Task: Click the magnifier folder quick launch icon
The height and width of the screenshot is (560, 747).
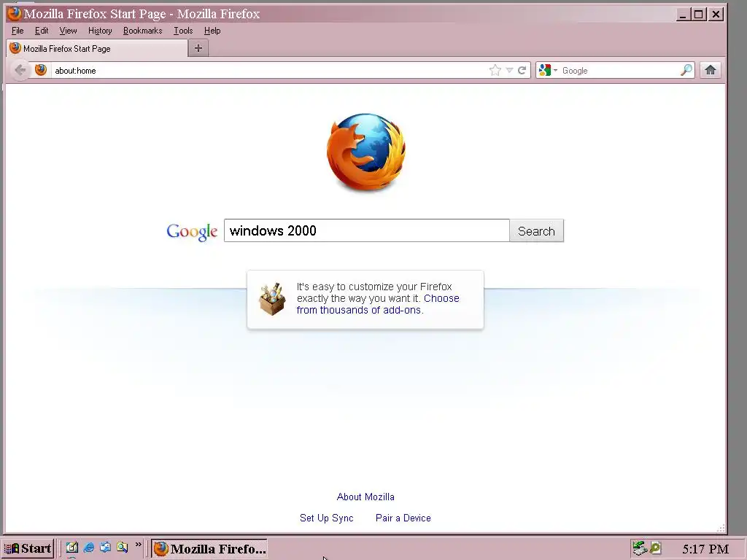Action: pos(122,548)
